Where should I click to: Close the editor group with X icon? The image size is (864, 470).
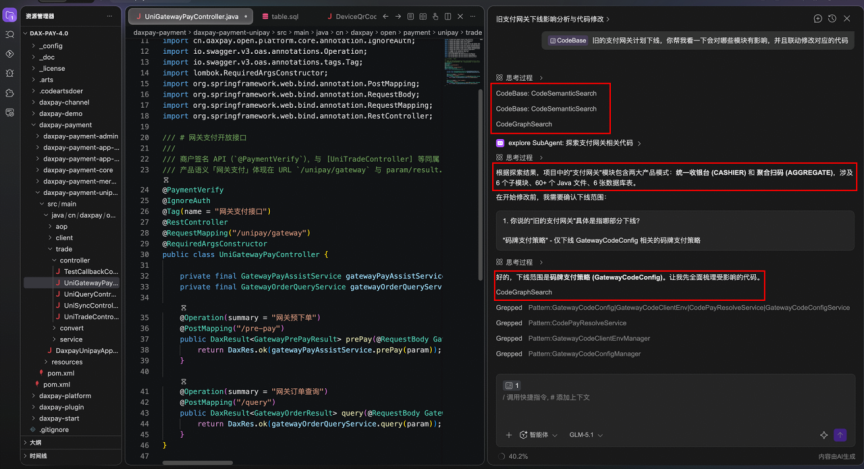[460, 17]
